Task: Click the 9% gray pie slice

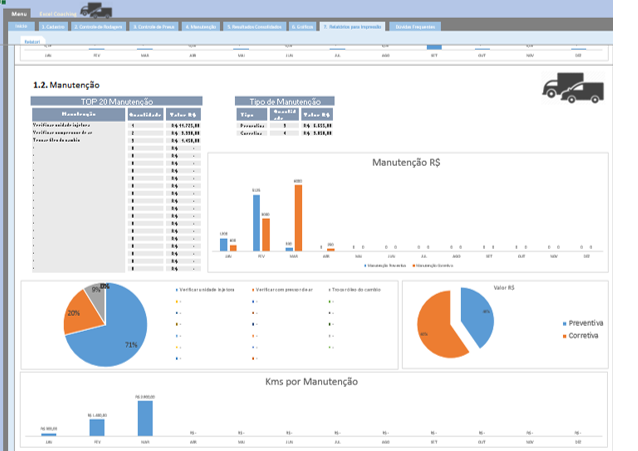Action: click(x=97, y=297)
